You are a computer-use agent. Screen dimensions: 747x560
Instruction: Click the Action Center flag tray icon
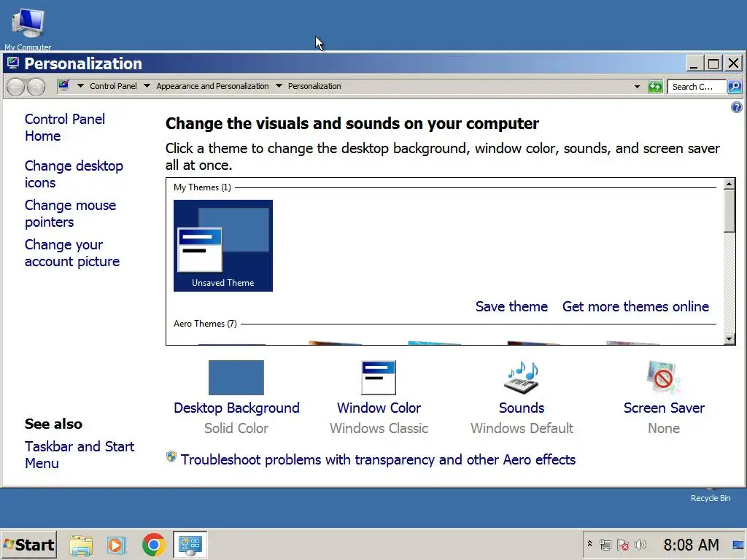point(623,545)
